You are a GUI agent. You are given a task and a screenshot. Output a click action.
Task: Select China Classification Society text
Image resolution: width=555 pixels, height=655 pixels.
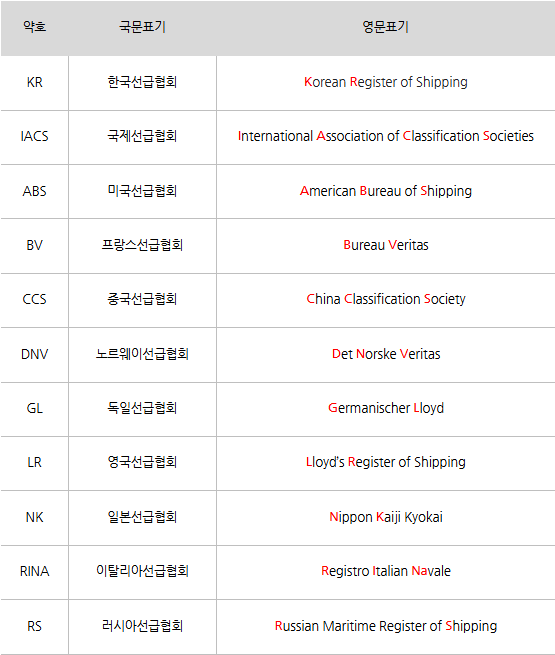point(385,300)
